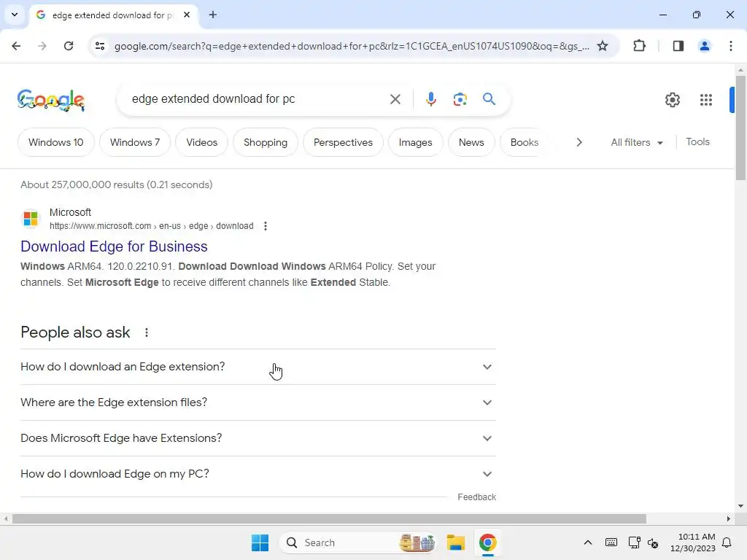Open the Windows Start menu
747x560 pixels.
[x=260, y=542]
